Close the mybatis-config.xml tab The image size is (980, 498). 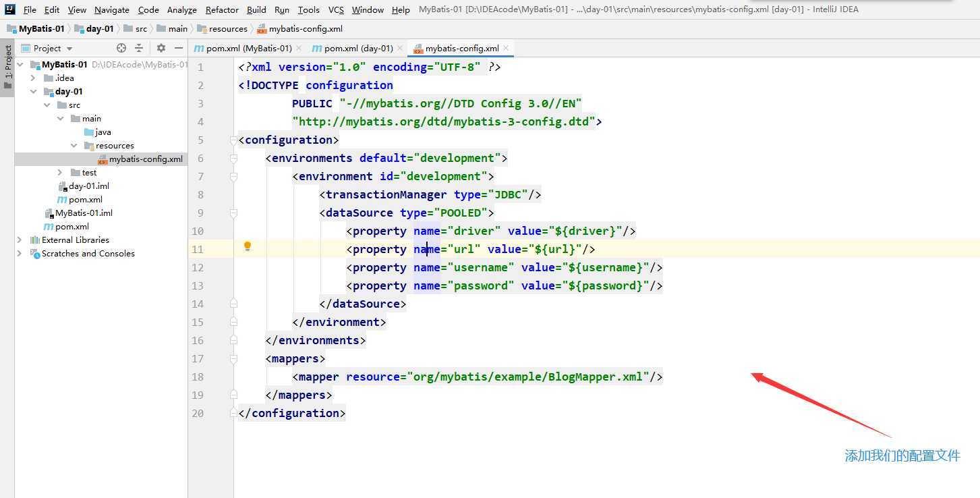506,48
